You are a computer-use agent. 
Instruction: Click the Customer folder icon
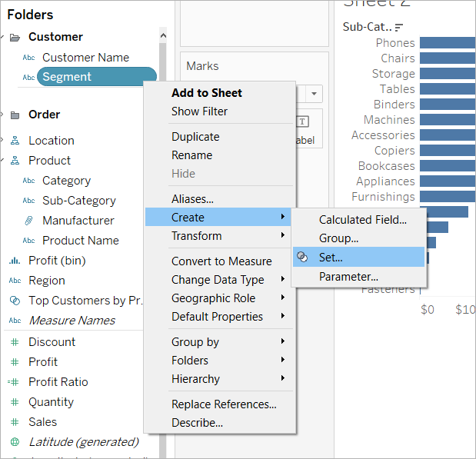coord(15,38)
